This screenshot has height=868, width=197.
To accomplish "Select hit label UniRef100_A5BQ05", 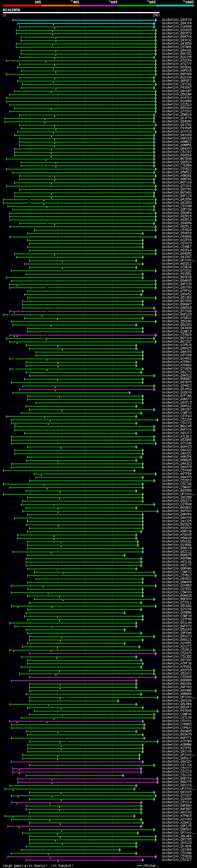I will point(177,460).
